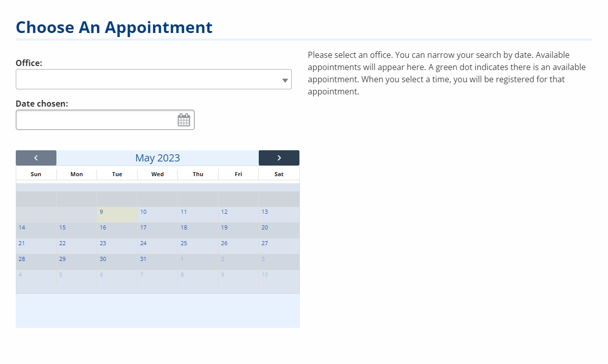Screen dimensions: 608x364
Task: Pick Thursday May 18
Action: [198, 230]
